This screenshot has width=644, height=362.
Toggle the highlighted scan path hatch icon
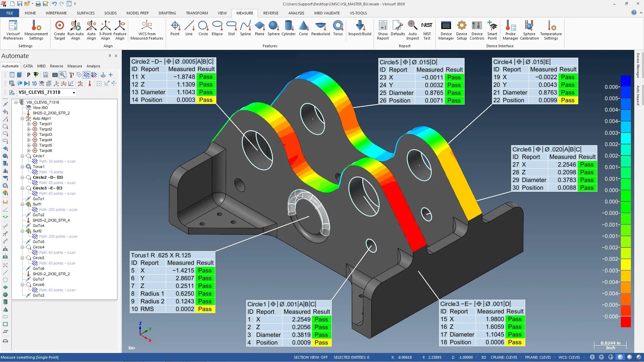pos(87,75)
